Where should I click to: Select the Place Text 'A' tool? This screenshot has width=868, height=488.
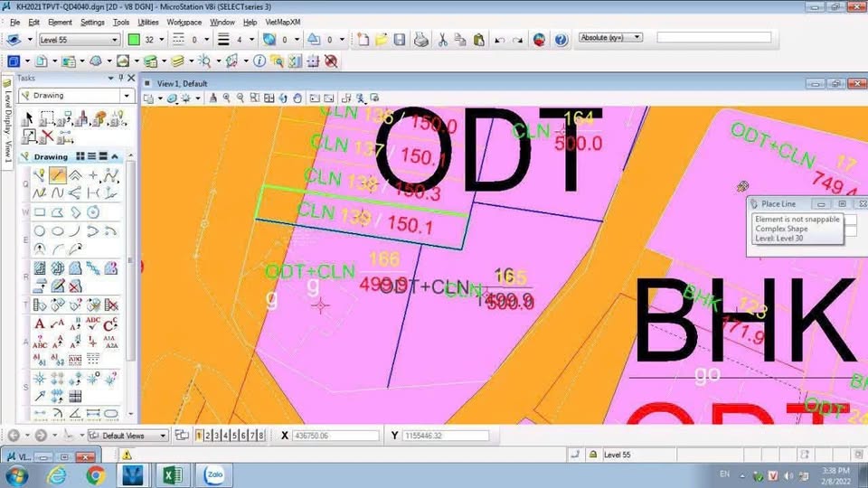click(x=39, y=324)
